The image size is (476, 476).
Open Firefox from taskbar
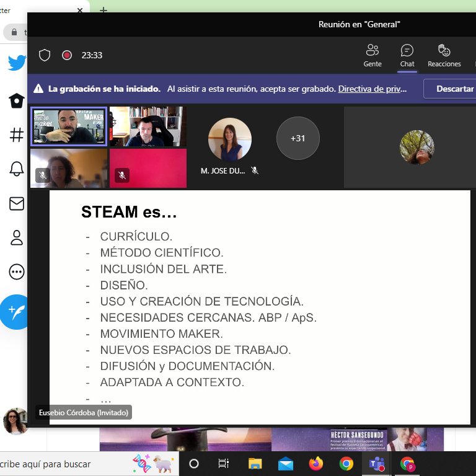point(316,464)
